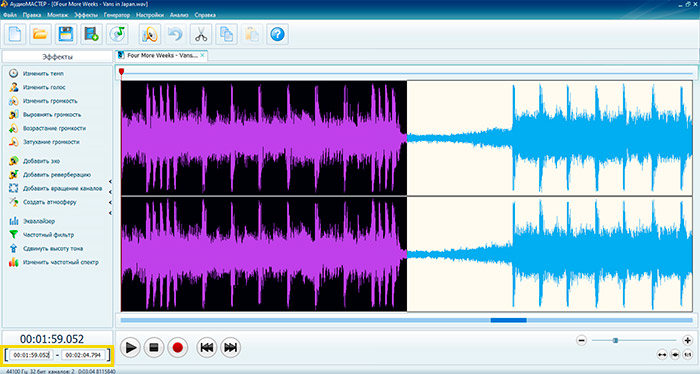Choose the Добавить реверберацию effect

(x=50, y=175)
